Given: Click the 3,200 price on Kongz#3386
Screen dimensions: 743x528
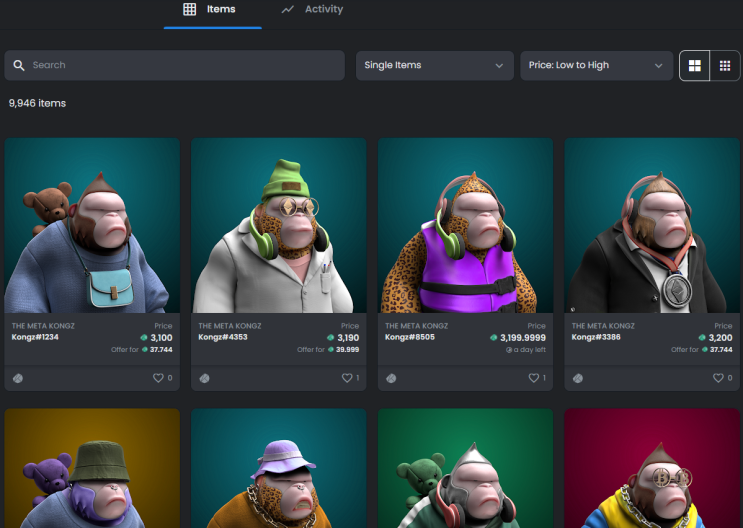Looking at the screenshot, I should point(720,337).
